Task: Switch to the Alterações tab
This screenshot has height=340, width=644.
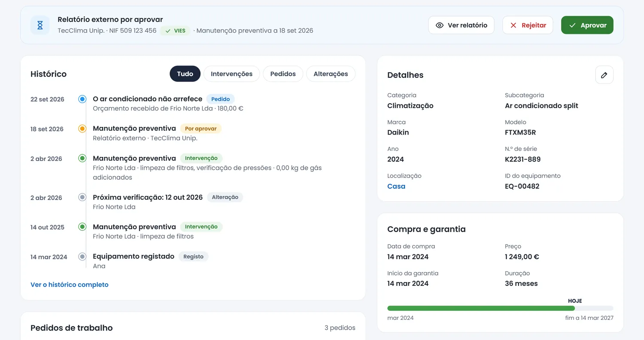Action: pos(331,74)
